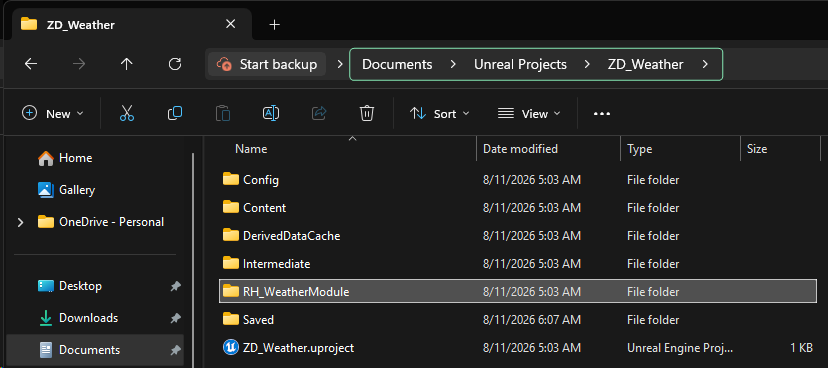The height and width of the screenshot is (368, 828).
Task: Click the Gallery icon in sidebar
Action: (x=46, y=190)
